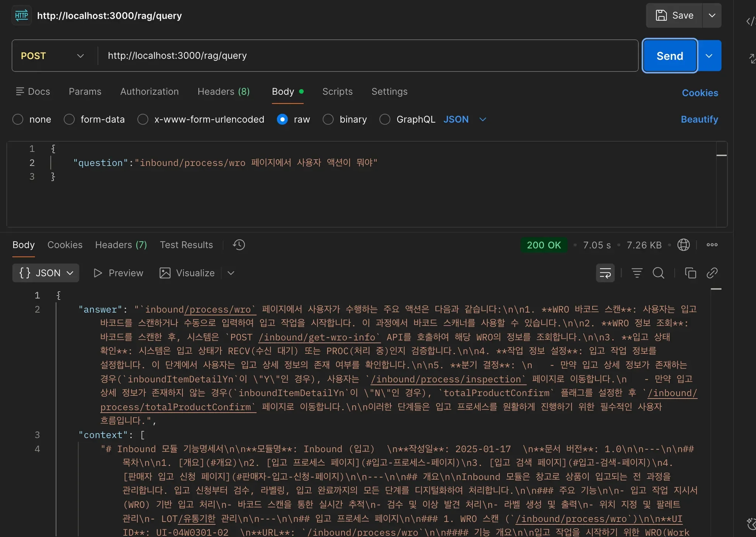Open the POST method dropdown
Screen dimensions: 756x537
click(x=52, y=56)
